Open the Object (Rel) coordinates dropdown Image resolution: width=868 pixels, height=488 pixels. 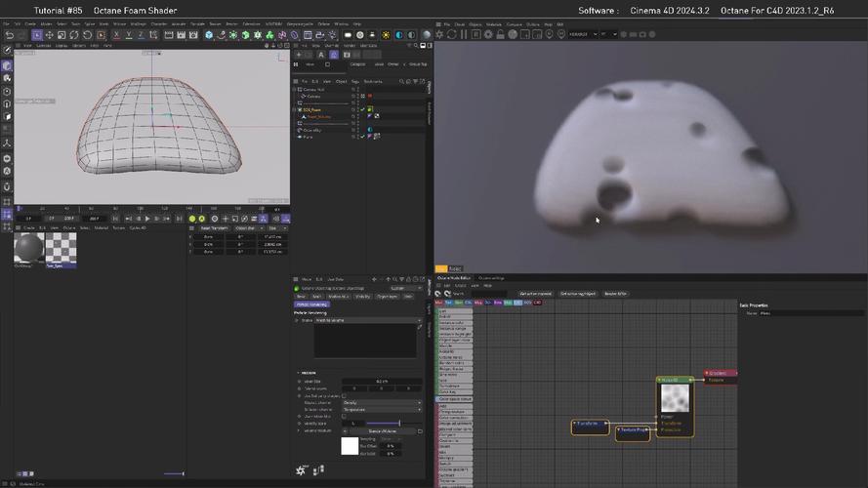pyautogui.click(x=248, y=228)
